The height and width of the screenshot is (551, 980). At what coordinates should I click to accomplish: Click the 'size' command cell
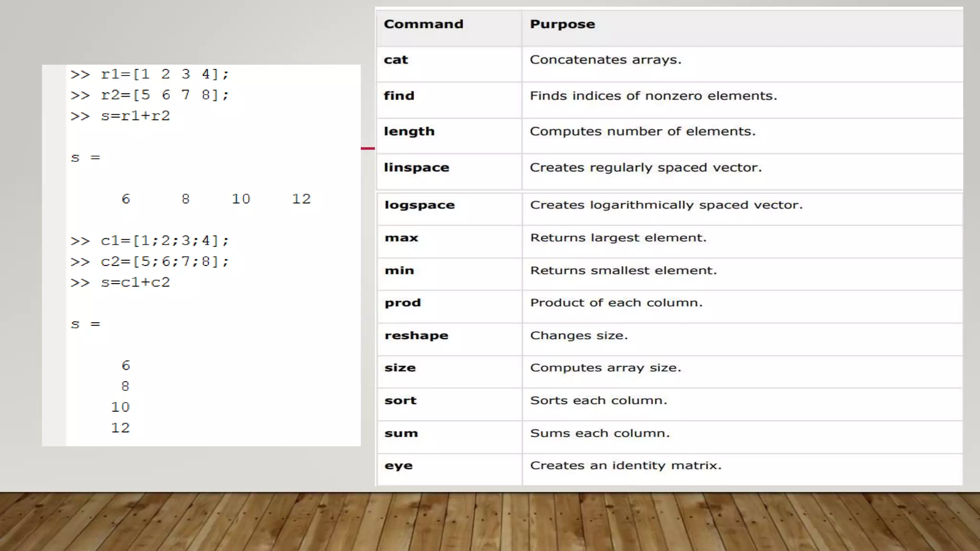[x=400, y=368]
